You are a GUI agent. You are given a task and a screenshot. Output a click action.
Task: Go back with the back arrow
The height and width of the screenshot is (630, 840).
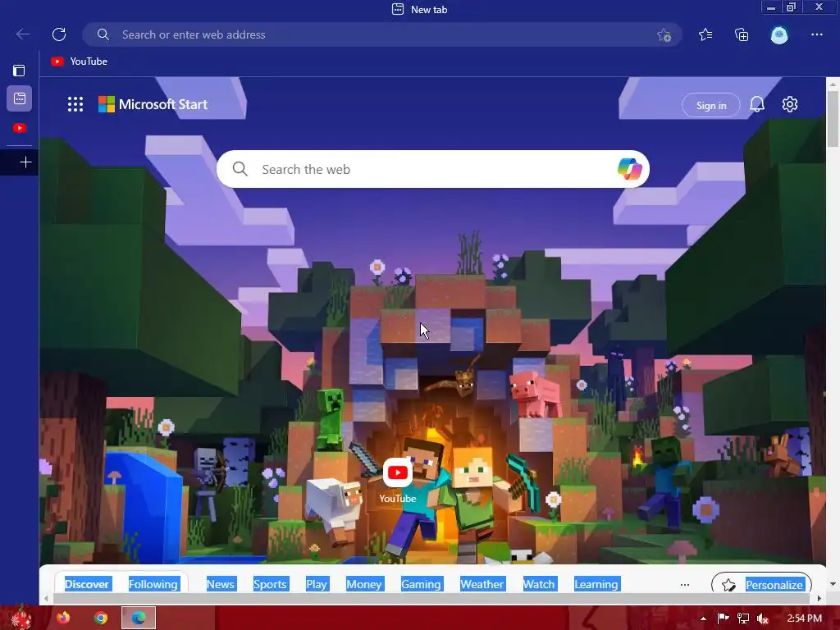coord(22,34)
